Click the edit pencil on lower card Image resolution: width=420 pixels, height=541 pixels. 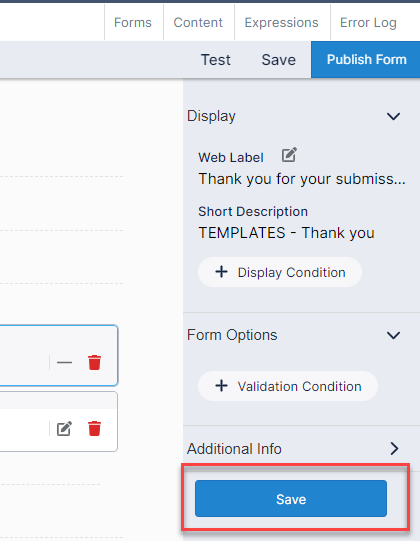[65, 429]
